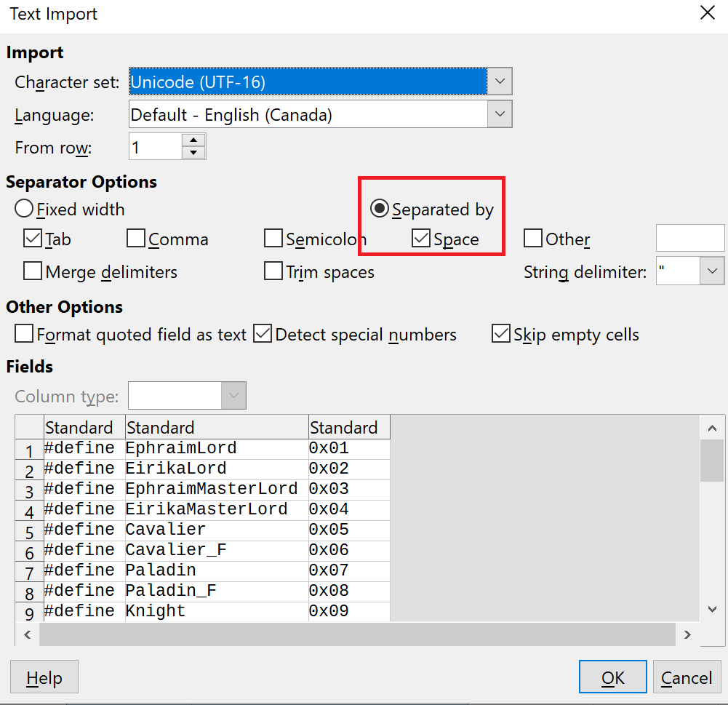The width and height of the screenshot is (728, 705).
Task: Select the Separated by radio button
Action: click(380, 209)
